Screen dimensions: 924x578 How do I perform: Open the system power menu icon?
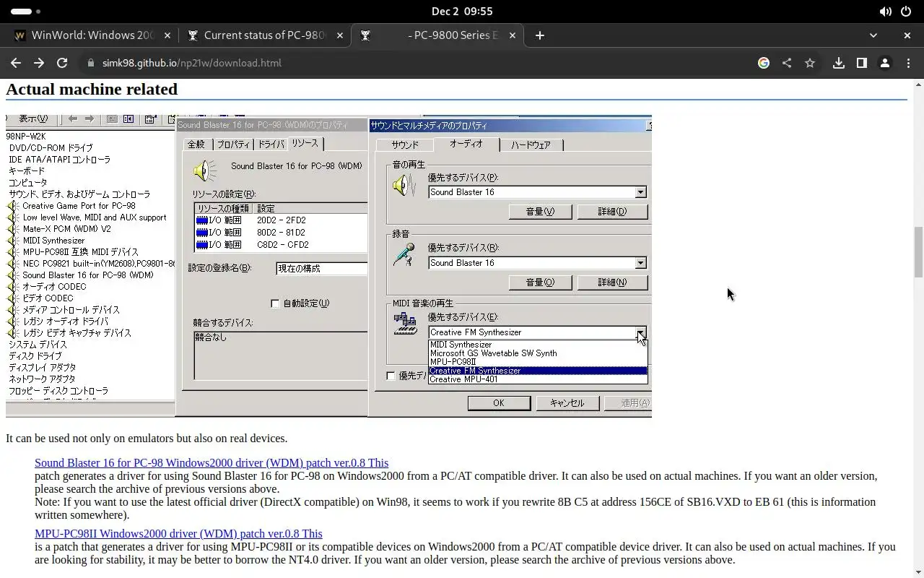906,11
